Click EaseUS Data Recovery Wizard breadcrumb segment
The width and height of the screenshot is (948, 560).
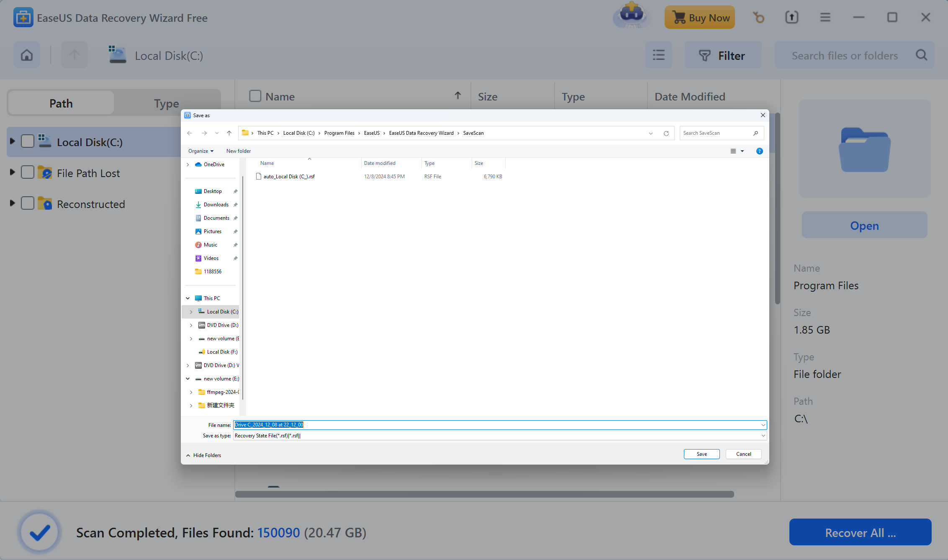[421, 133]
